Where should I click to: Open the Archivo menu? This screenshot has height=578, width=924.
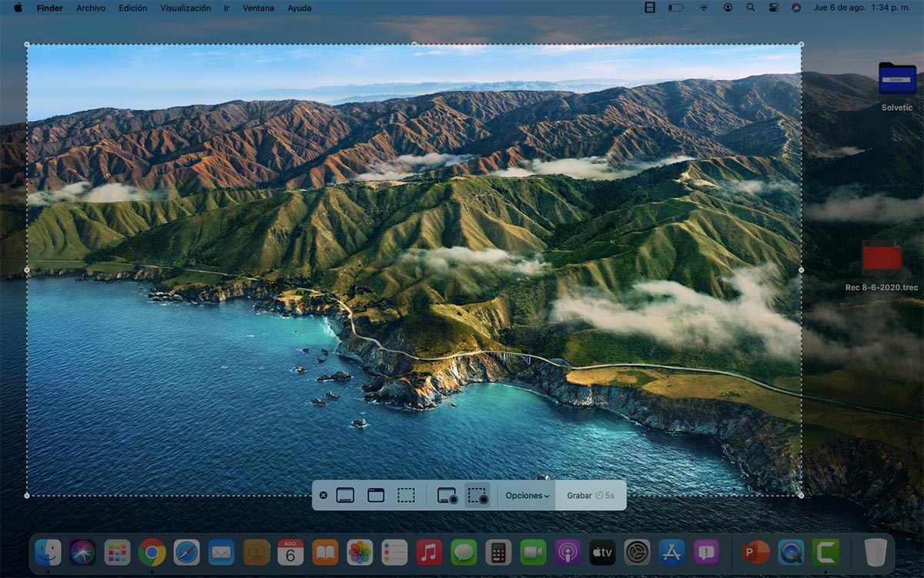91,8
